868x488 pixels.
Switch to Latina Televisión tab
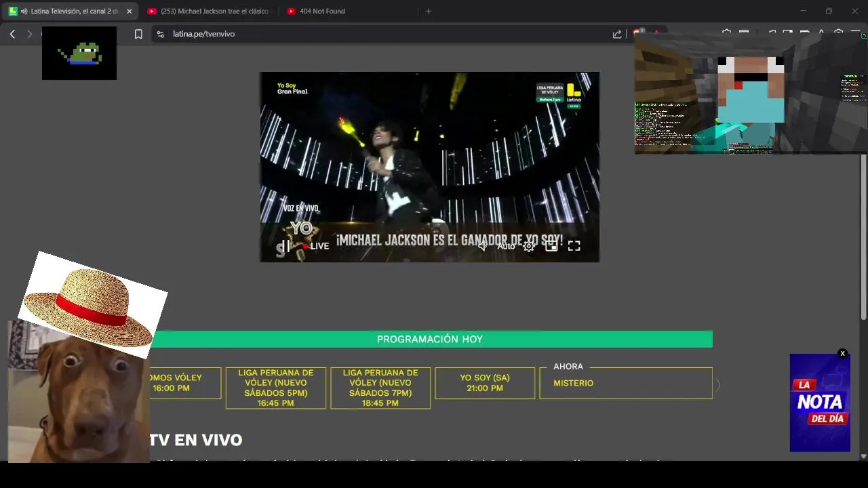click(70, 11)
